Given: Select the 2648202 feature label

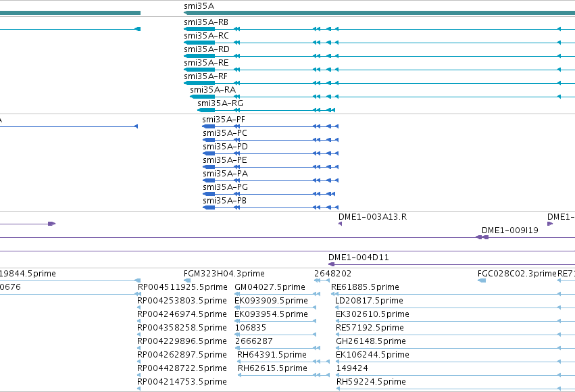Looking at the screenshot, I should point(332,274).
